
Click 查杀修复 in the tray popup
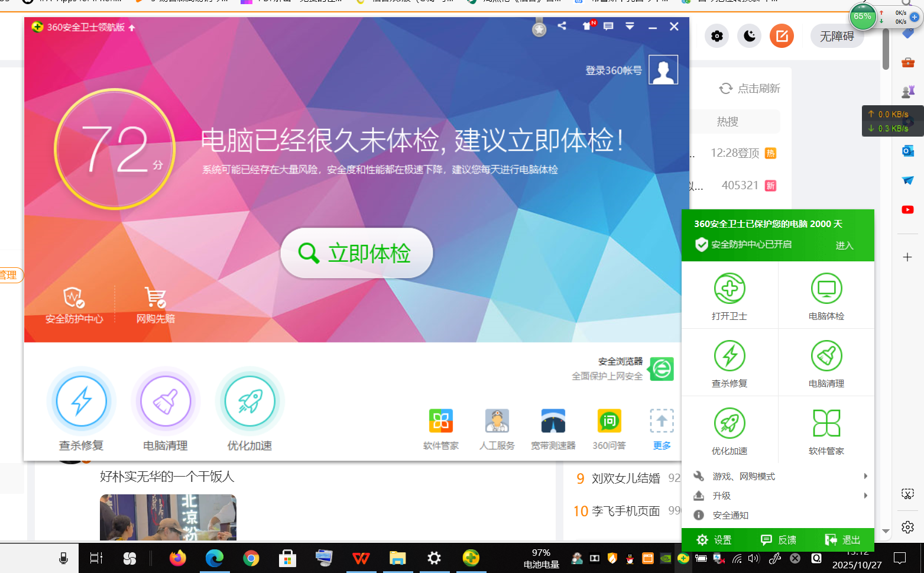pyautogui.click(x=730, y=364)
